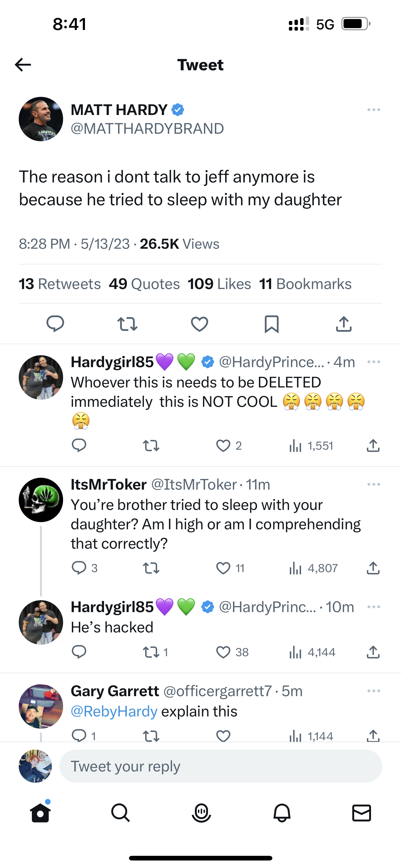401x868 pixels.
Task: Reply to the main tweet via comment icon
Action: pyautogui.click(x=55, y=324)
